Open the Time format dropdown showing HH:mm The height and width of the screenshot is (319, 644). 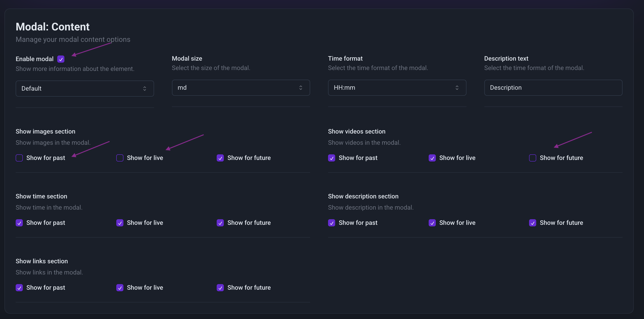(397, 87)
